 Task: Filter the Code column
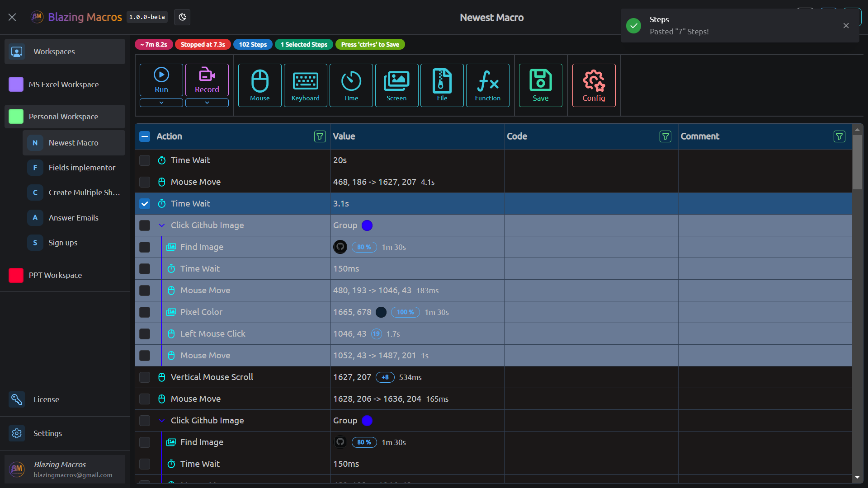click(665, 136)
